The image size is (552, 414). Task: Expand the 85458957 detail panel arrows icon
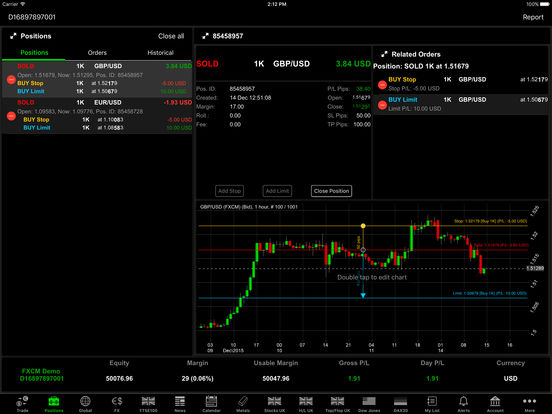205,36
